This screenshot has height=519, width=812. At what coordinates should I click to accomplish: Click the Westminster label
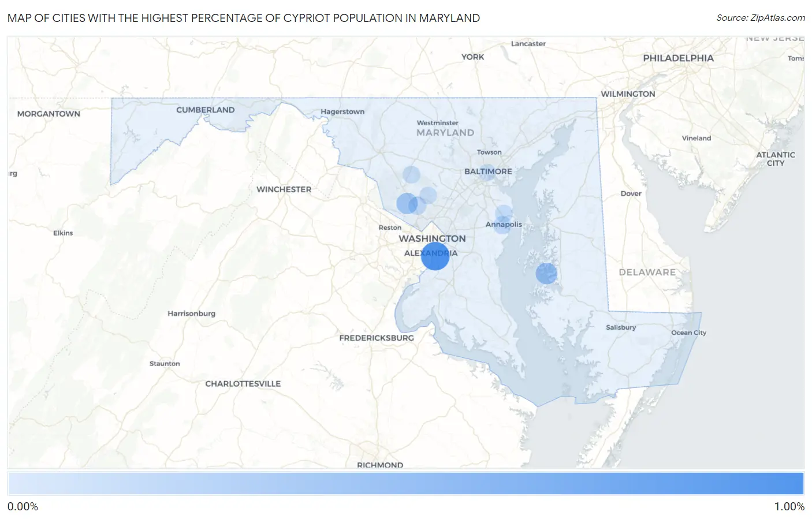(x=438, y=123)
